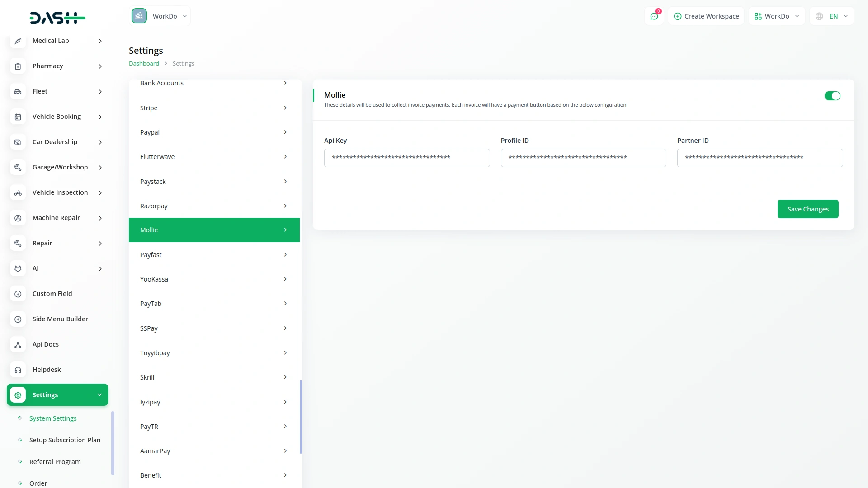
Task: Click the Pharmacy sidebar icon
Action: (x=18, y=66)
